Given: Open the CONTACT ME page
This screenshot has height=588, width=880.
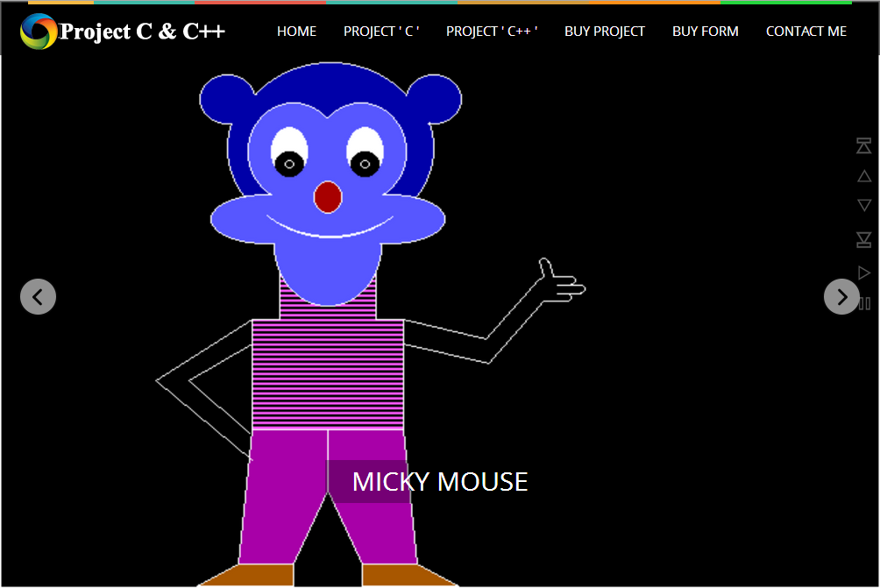Looking at the screenshot, I should 805,31.
